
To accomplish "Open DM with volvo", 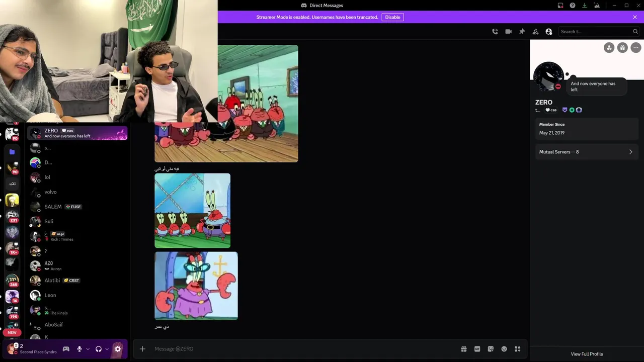I will click(77, 192).
